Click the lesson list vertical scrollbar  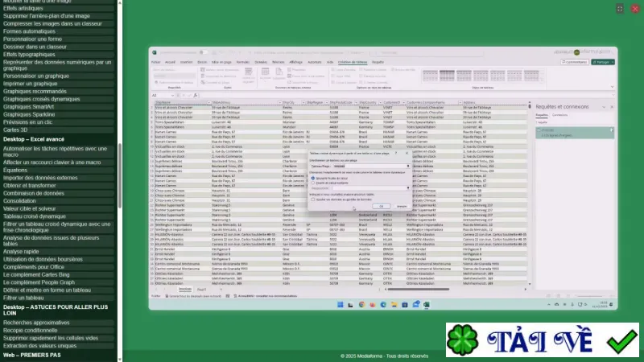coord(119,175)
